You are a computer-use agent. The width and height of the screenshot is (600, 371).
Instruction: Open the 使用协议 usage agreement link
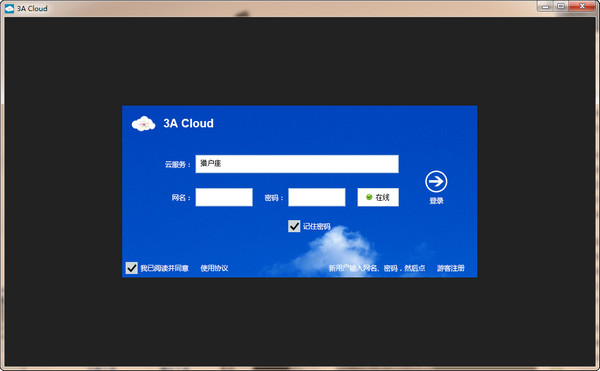(214, 268)
